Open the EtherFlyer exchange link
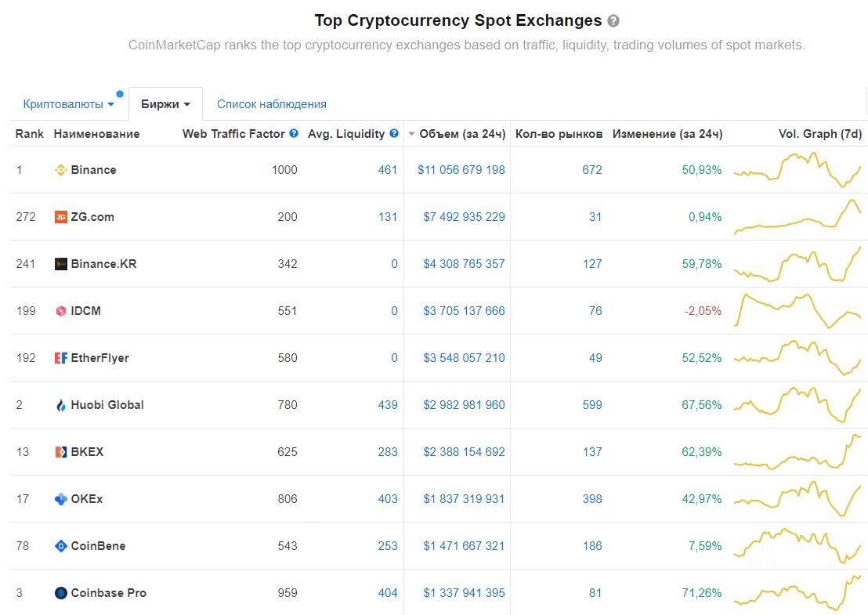 (99, 358)
